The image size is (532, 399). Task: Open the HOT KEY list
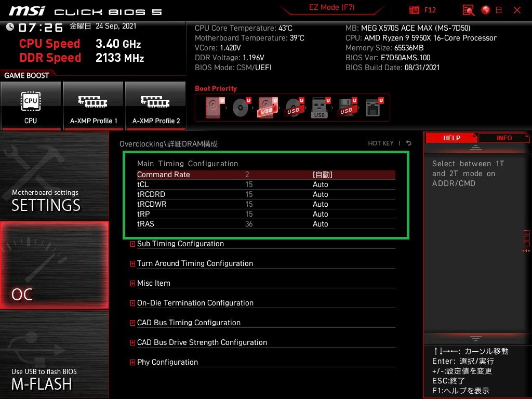tap(381, 143)
